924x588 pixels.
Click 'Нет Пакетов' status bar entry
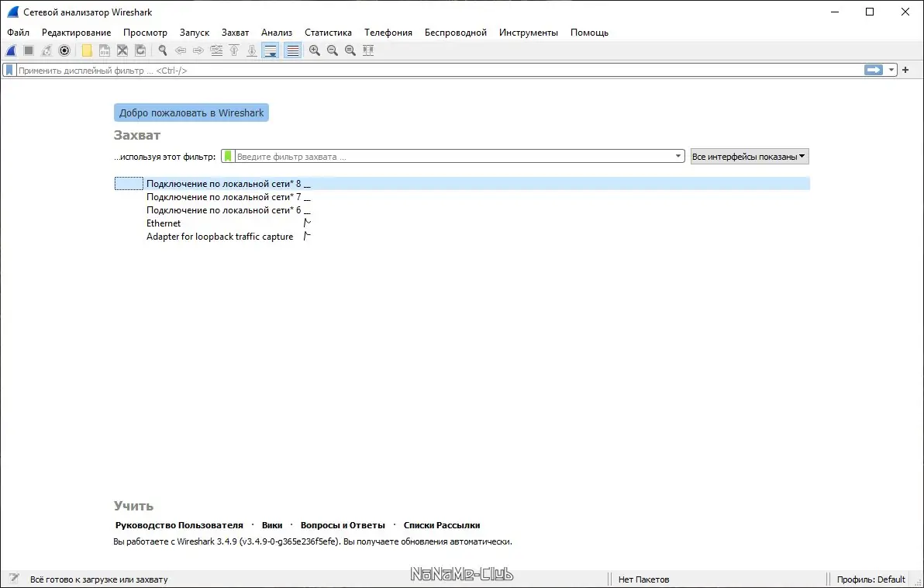(x=643, y=579)
